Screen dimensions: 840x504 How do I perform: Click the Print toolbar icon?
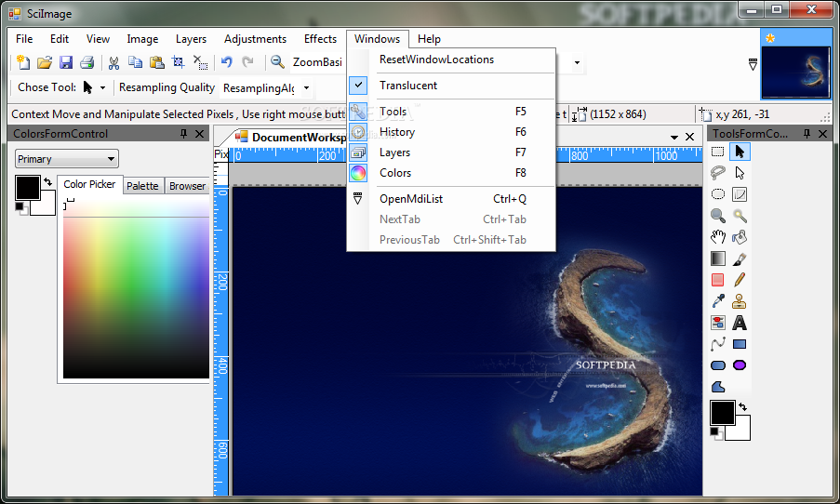[x=87, y=62]
